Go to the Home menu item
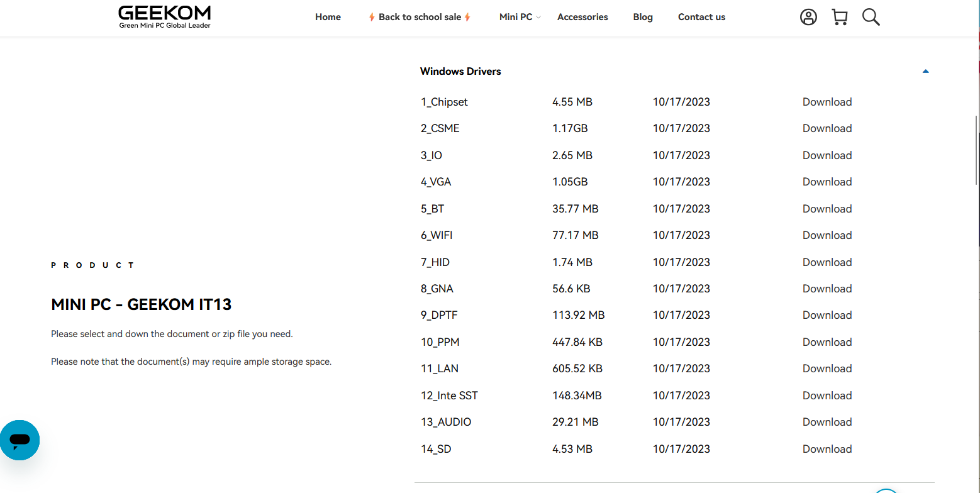980x493 pixels. click(x=328, y=17)
